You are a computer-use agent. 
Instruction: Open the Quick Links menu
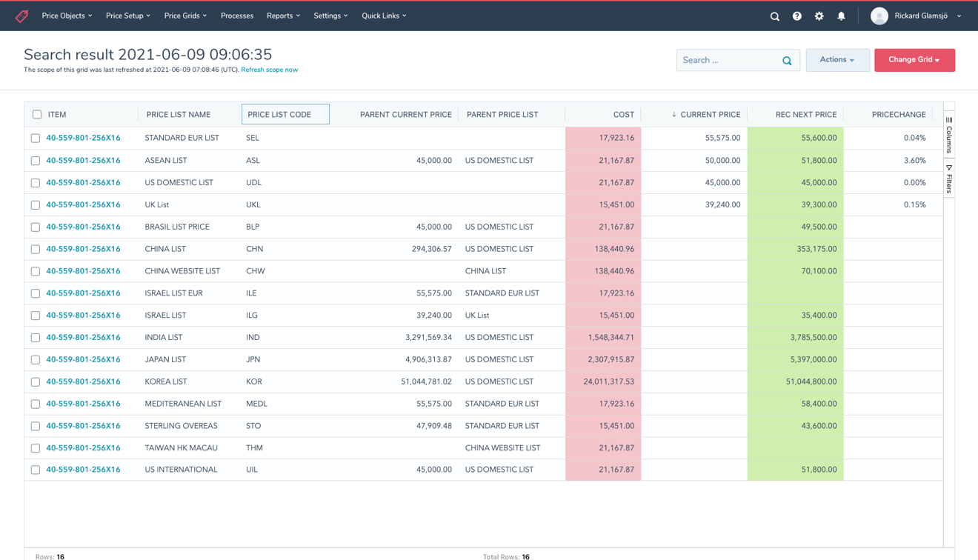(x=384, y=16)
